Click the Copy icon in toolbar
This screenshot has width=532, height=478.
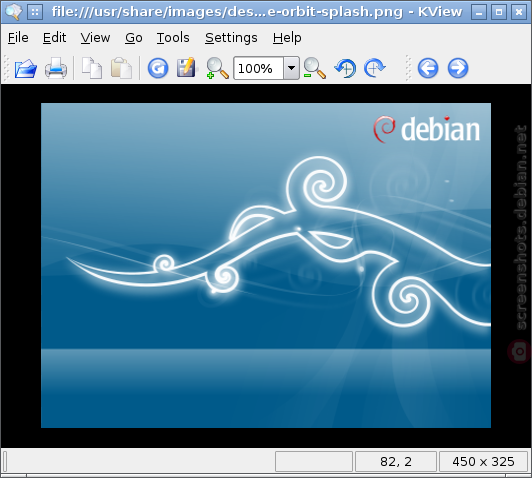[92, 68]
